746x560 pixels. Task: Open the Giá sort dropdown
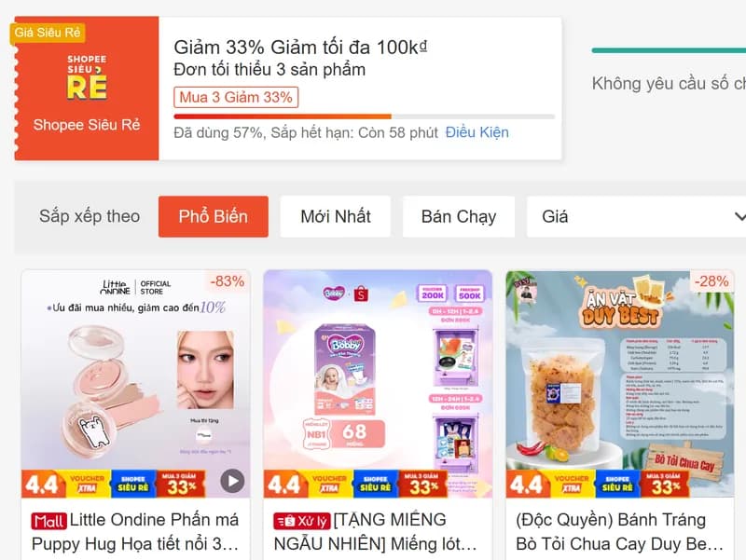[636, 217]
